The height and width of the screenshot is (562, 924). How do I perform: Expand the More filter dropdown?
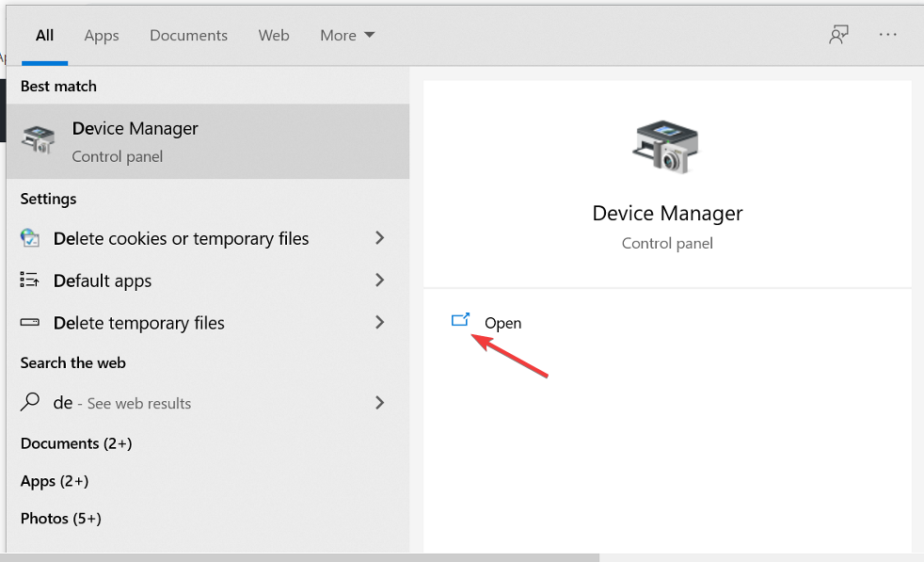click(x=347, y=35)
